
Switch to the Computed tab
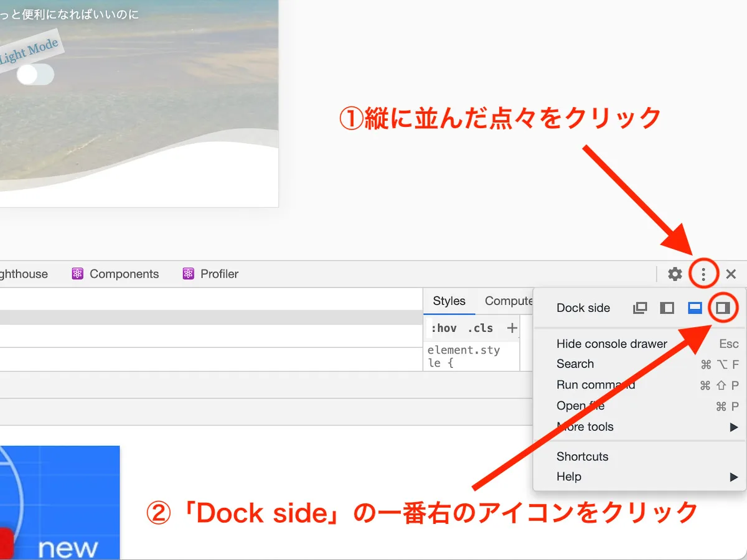[x=510, y=301]
